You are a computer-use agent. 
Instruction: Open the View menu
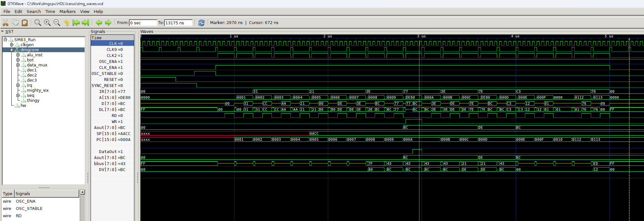point(85,11)
